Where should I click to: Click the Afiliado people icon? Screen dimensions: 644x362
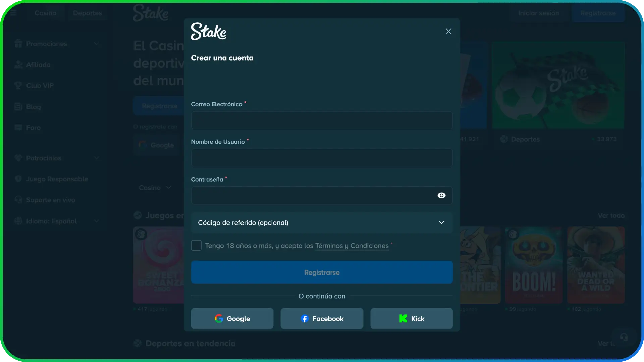tap(18, 65)
